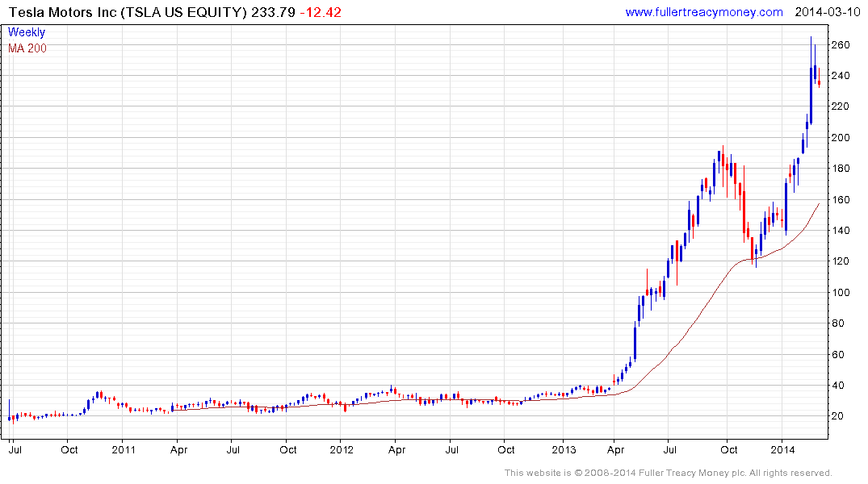Click the 220 price axis label
Viewport: 868px width, 484px height.
click(x=841, y=106)
